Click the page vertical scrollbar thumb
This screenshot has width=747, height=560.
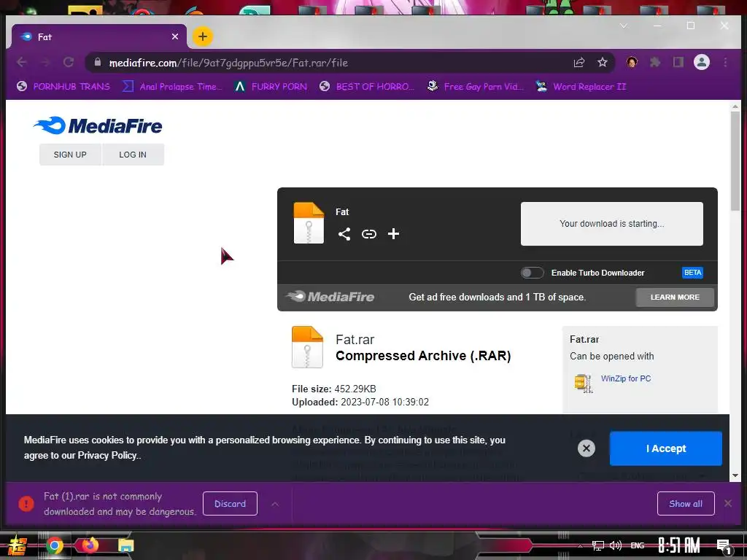735,160
